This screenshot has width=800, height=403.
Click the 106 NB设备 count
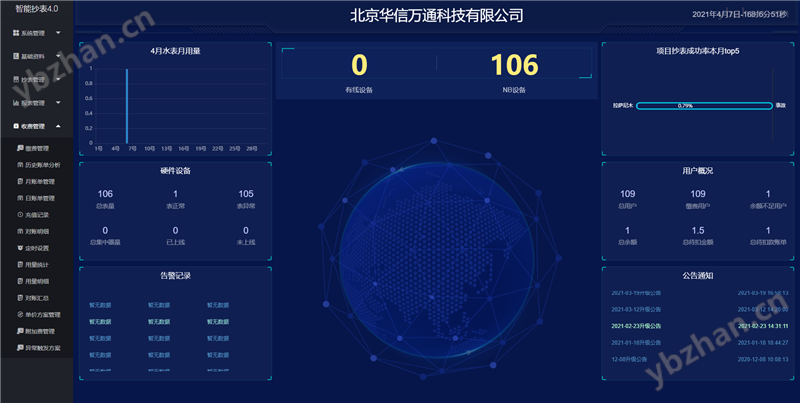pos(514,65)
